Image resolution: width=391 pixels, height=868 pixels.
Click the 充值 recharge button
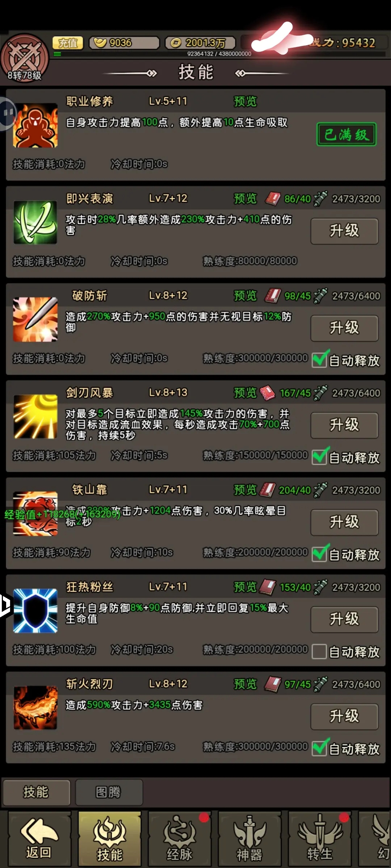tap(68, 43)
